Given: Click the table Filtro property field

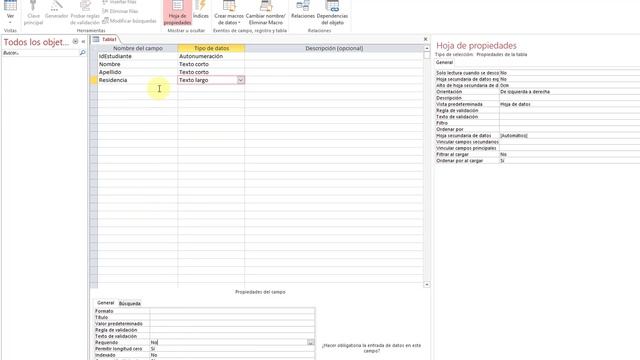Looking at the screenshot, I should [x=569, y=123].
